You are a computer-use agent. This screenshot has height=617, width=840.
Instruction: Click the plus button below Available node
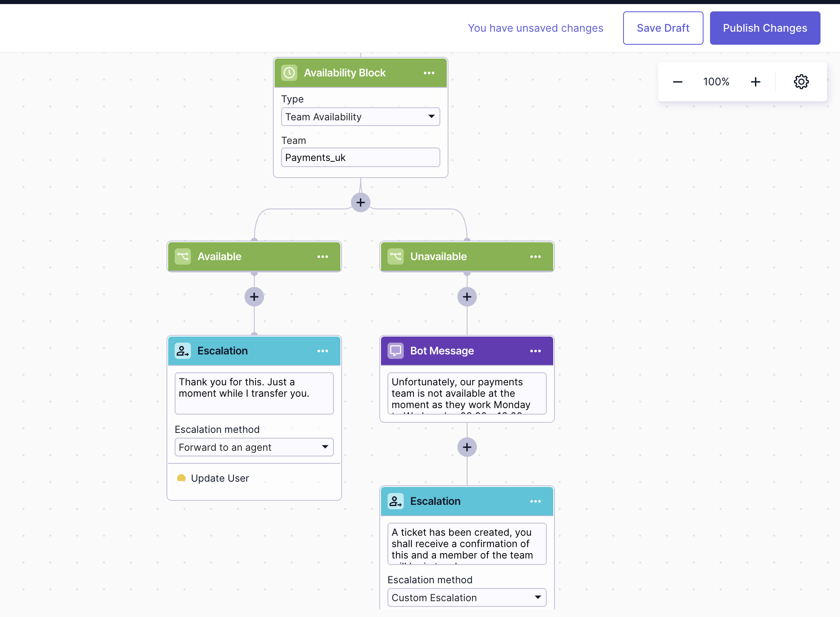[x=254, y=297]
